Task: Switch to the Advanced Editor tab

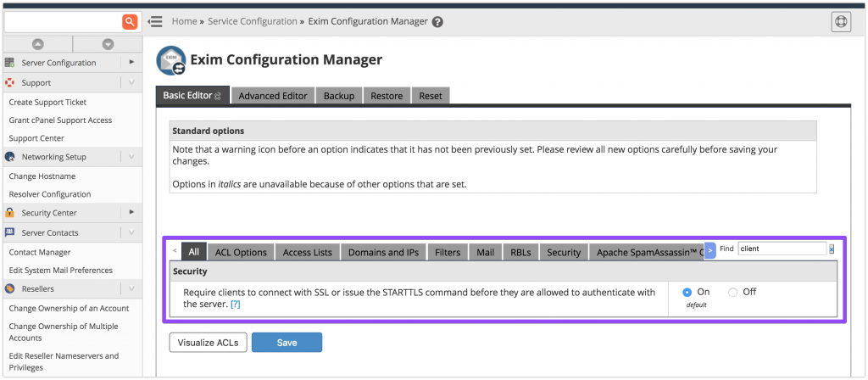Action: (272, 96)
